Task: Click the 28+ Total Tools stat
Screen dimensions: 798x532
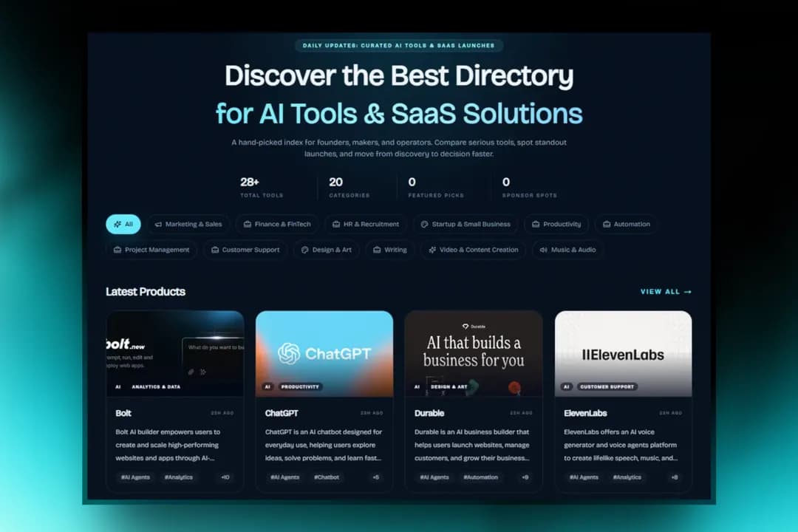Action: [262, 187]
